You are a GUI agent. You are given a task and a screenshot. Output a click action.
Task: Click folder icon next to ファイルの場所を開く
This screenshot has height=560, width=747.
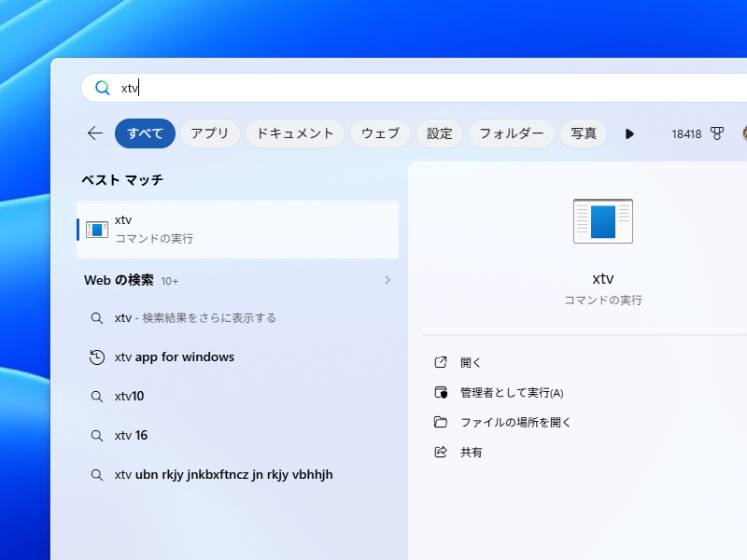coord(441,422)
